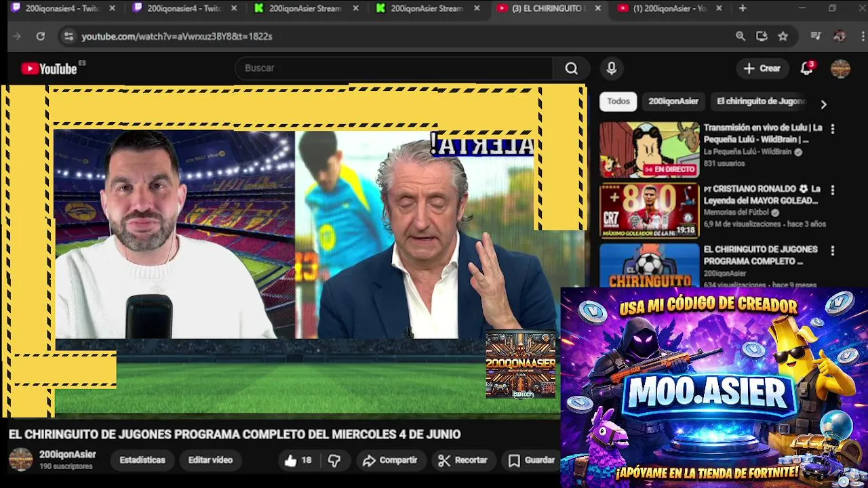Open 200iqonAsier channel avatar below video
This screenshot has width=868, height=488.
[20, 460]
